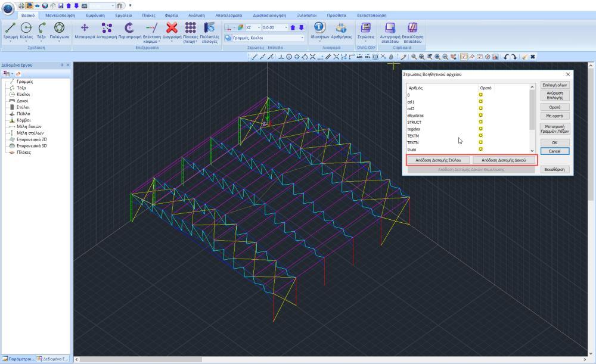Toggle visibility of layer STRUCT
596x364 pixels.
point(480,122)
